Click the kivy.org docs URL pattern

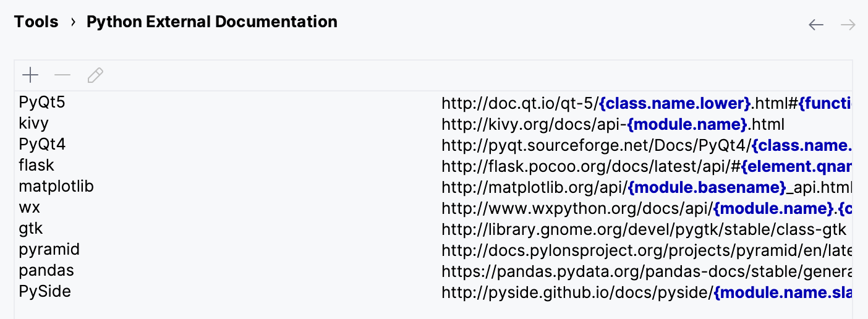coord(613,124)
